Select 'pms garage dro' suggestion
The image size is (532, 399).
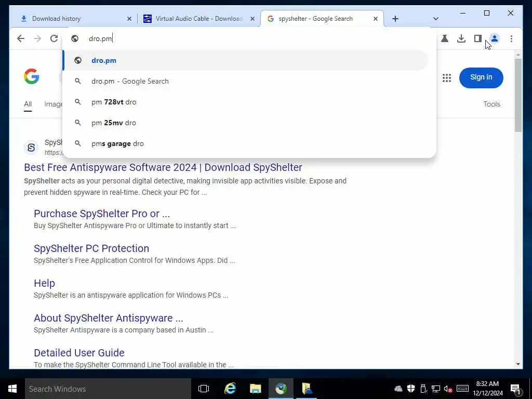click(x=245, y=143)
